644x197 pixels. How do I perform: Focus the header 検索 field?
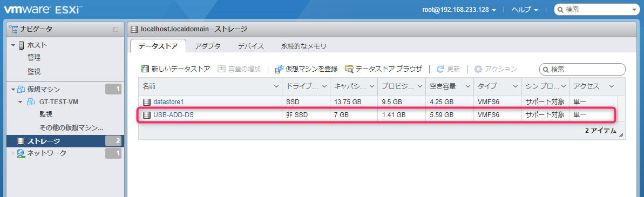598,10
